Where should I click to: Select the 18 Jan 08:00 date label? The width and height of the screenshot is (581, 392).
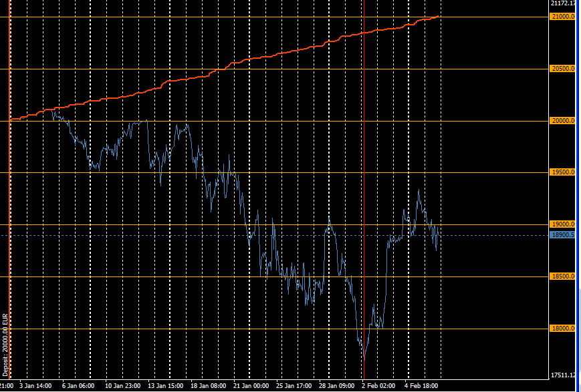(x=208, y=386)
